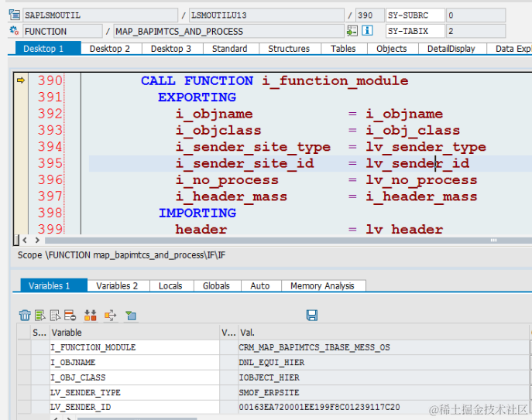Click the LV_SENDER_ID variable cell
This screenshot has height=420, width=532.
pos(135,407)
